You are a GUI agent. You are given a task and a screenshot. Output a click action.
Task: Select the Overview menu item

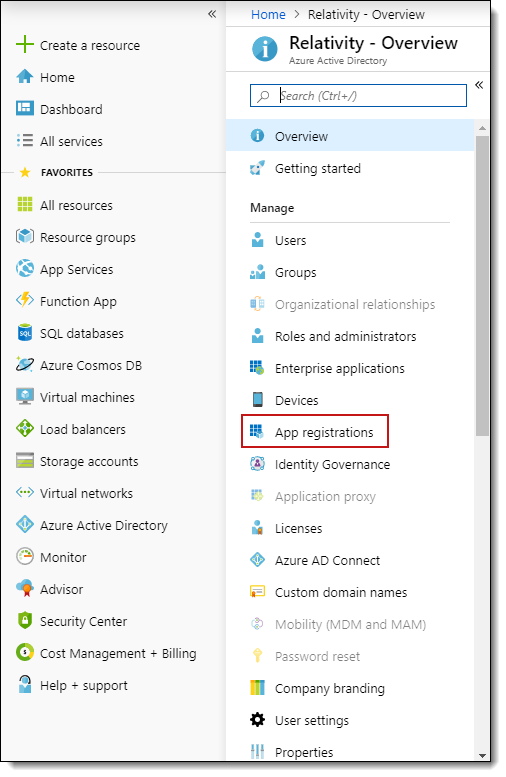pyautogui.click(x=350, y=136)
